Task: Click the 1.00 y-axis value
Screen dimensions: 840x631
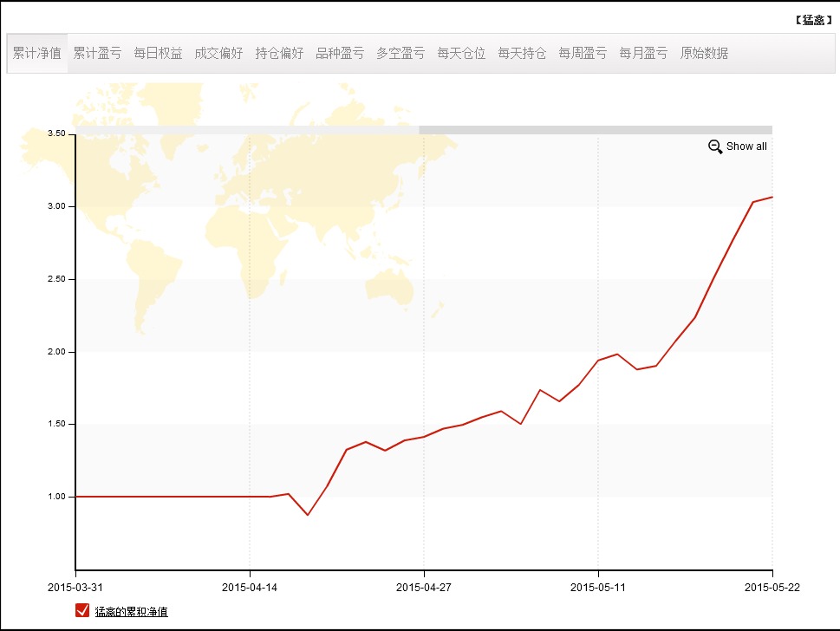Action: pyautogui.click(x=56, y=497)
